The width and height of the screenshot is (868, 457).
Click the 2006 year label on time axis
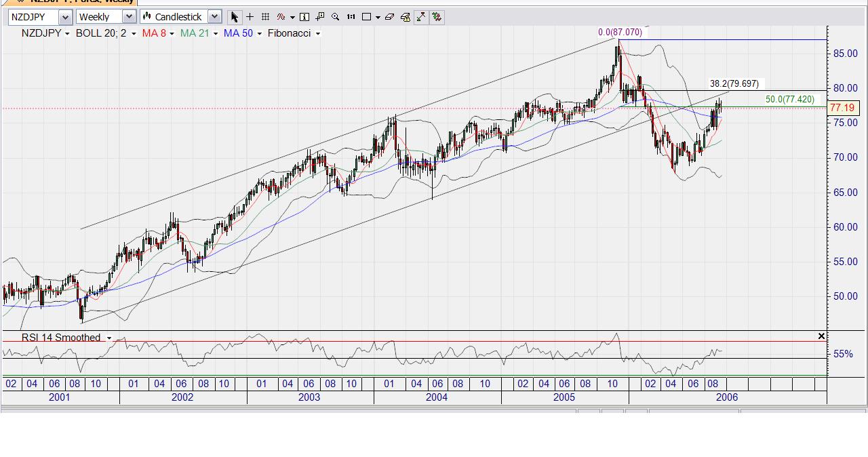[727, 397]
